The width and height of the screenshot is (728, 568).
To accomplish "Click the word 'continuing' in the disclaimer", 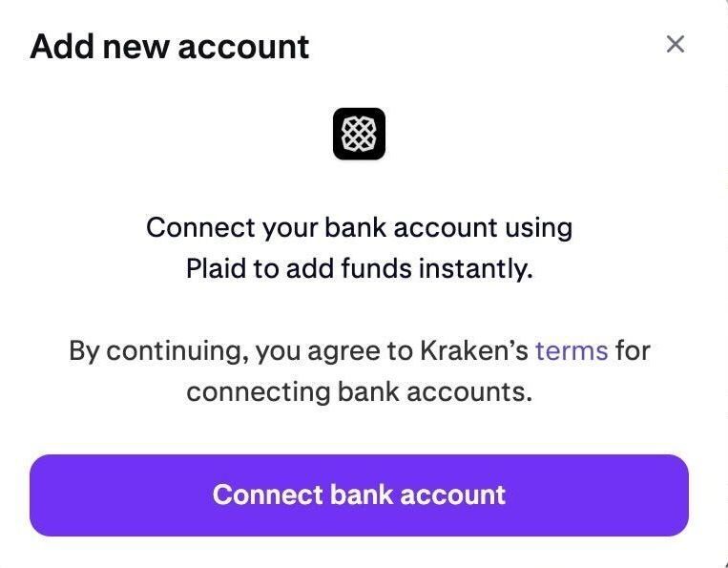I will (x=177, y=351).
